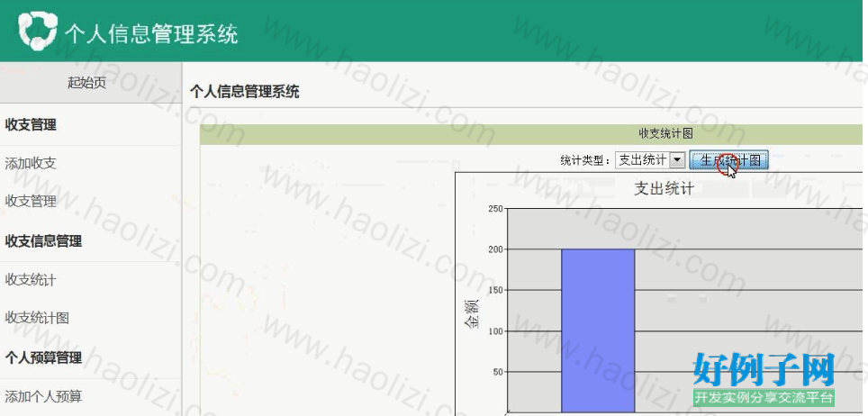Click the 50 value on chart axis

click(498, 372)
